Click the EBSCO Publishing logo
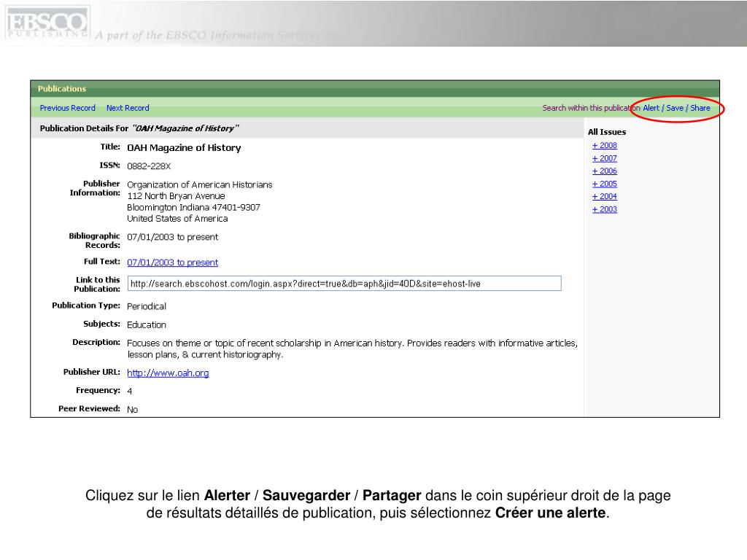Viewport: 747px width, 560px height. [x=47, y=23]
